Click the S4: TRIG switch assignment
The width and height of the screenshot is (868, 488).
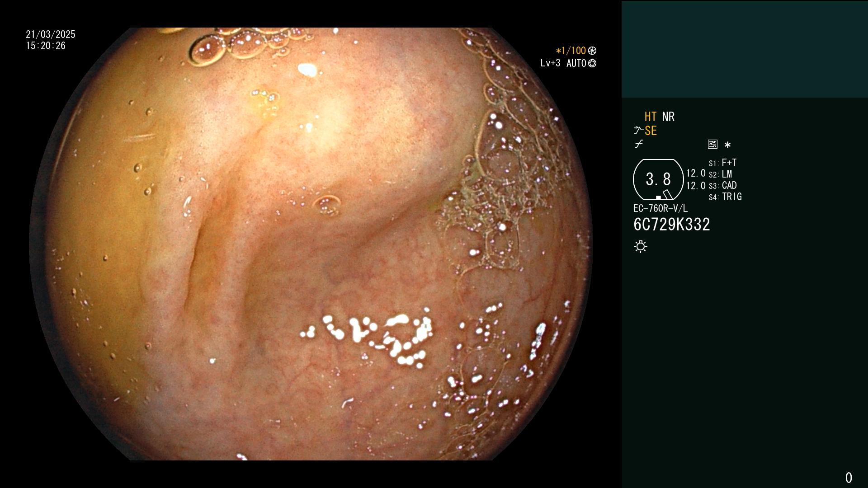click(x=725, y=197)
